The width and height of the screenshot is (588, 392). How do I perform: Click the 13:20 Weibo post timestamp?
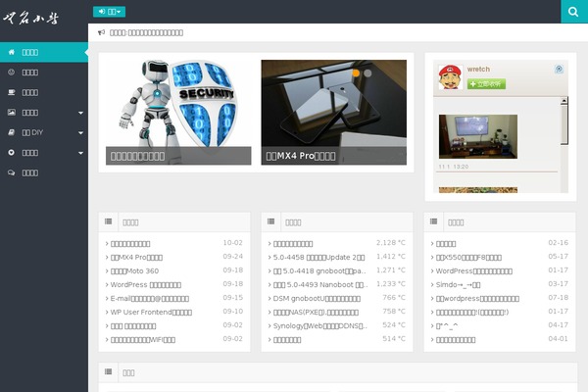[454, 167]
